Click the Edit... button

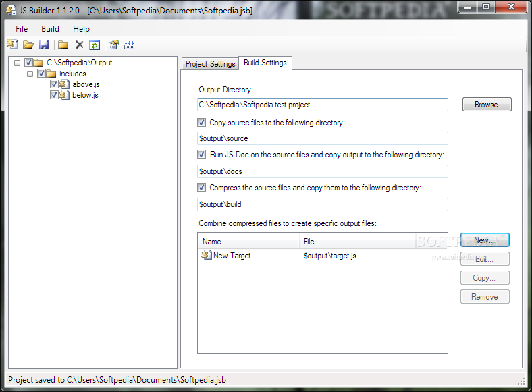(485, 258)
